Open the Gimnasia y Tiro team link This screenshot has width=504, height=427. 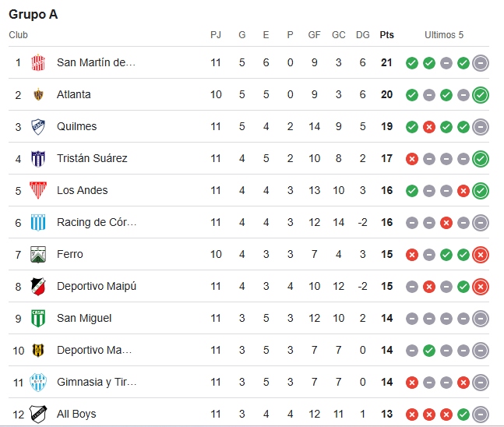(97, 382)
